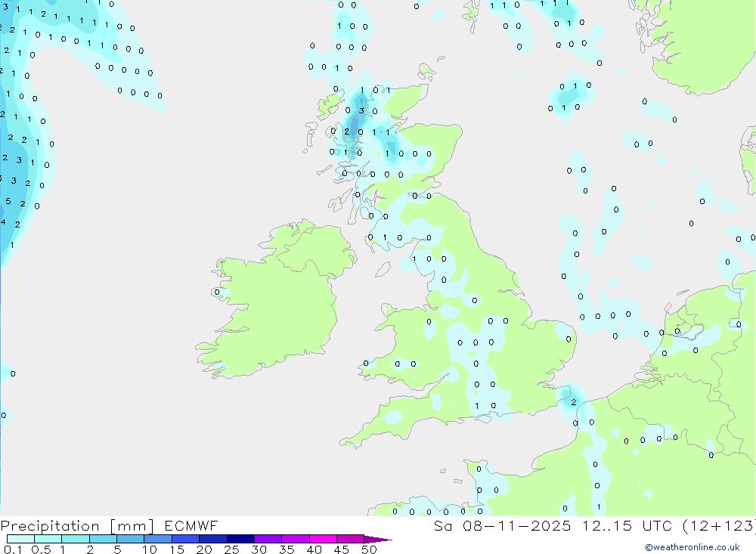Viewport: 756px width, 554px height.
Task: Click the weatheronline.co.uk copyright link
Action: [x=692, y=547]
